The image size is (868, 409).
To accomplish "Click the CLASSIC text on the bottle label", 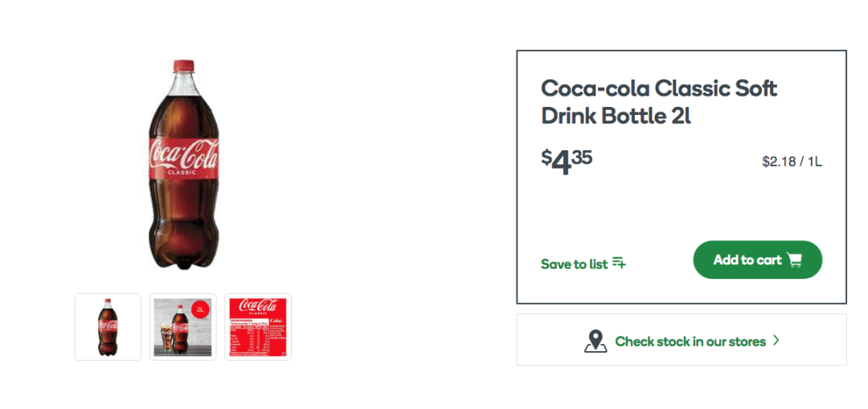I will coord(182,173).
